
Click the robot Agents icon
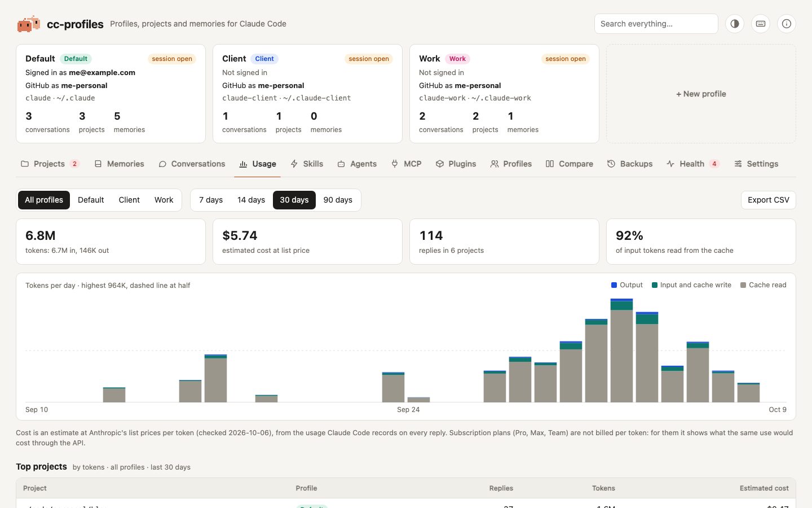(341, 164)
